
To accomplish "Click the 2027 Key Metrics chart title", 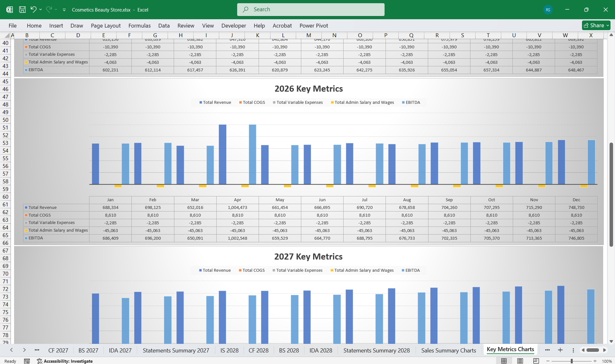I will (x=308, y=257).
